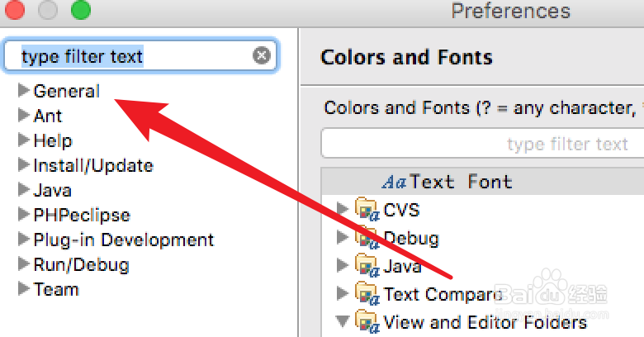Click the Debug folder icon
This screenshot has height=337, width=644.
[x=367, y=239]
